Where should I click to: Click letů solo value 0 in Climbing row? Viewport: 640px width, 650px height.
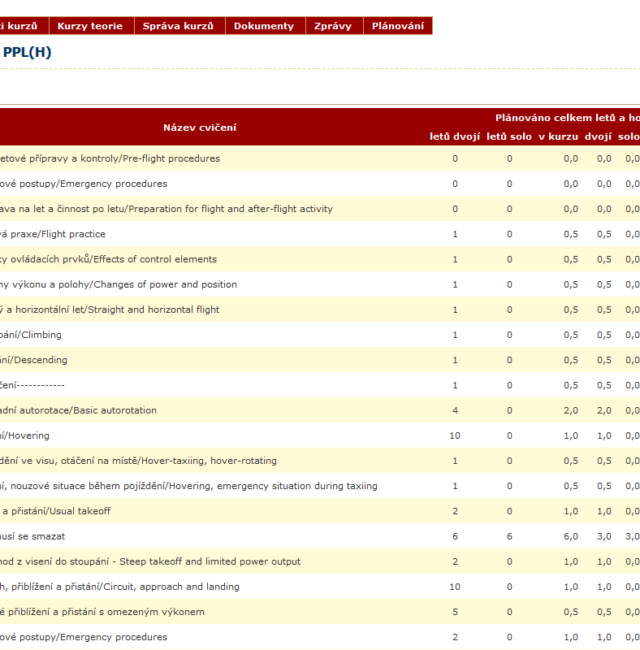[x=509, y=335]
